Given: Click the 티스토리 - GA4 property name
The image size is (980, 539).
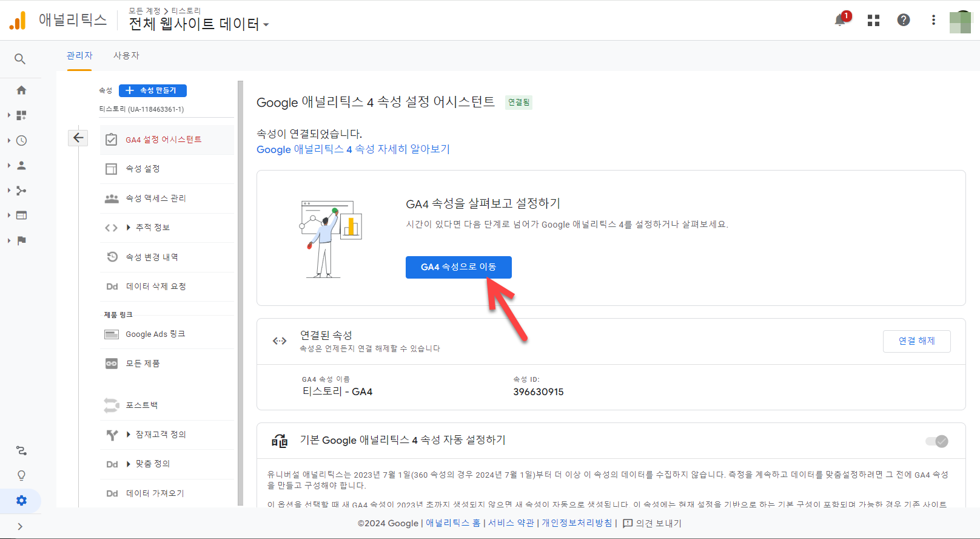Looking at the screenshot, I should 337,392.
